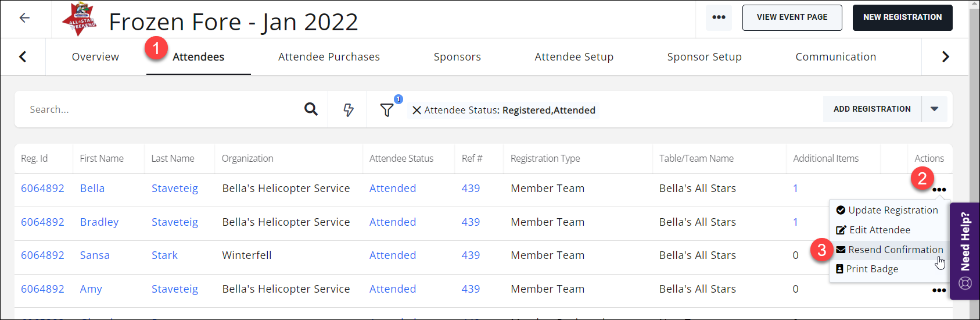Choose Print Badge from actions menu
Image resolution: width=980 pixels, height=320 pixels.
(x=872, y=269)
